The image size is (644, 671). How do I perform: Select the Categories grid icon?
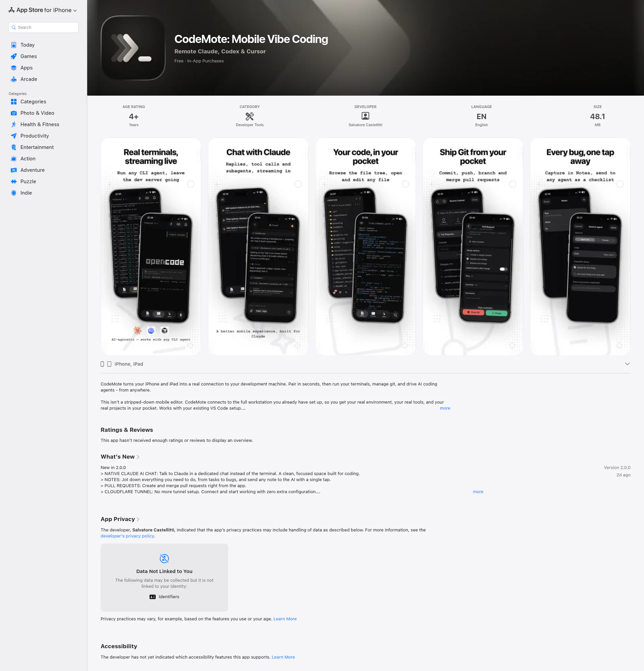(14, 102)
